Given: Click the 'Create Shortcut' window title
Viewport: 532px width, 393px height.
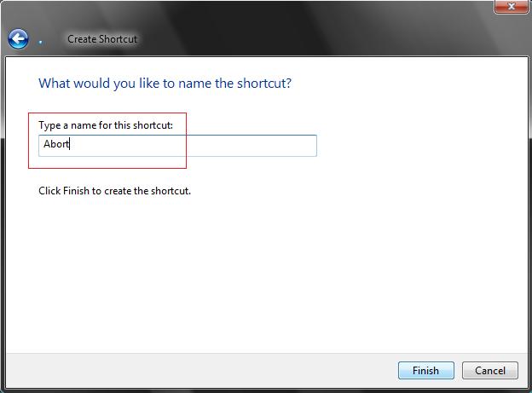Looking at the screenshot, I should click(102, 39).
